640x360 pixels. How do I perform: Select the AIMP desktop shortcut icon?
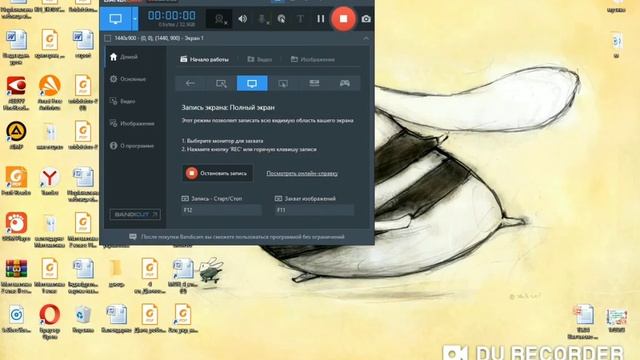pyautogui.click(x=16, y=135)
